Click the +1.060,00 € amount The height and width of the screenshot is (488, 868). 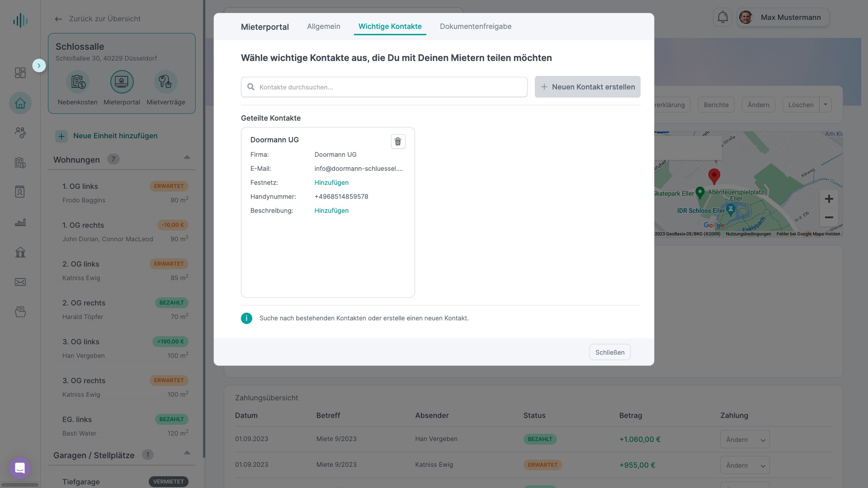pos(640,439)
